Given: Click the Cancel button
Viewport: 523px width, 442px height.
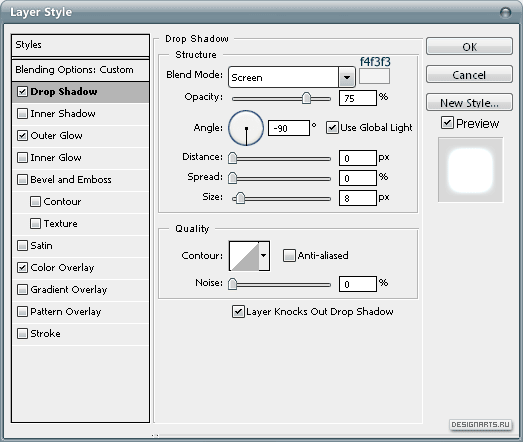Looking at the screenshot, I should pos(469,74).
